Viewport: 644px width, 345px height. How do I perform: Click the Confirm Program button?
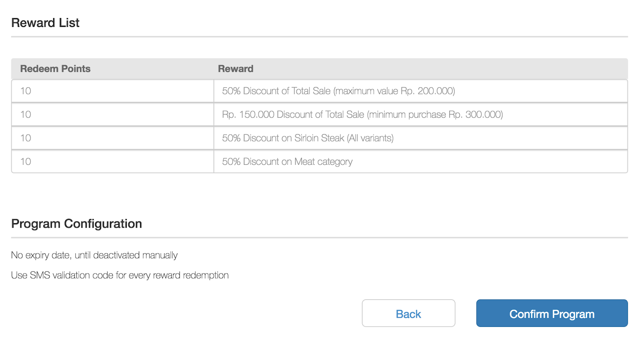[x=551, y=314]
